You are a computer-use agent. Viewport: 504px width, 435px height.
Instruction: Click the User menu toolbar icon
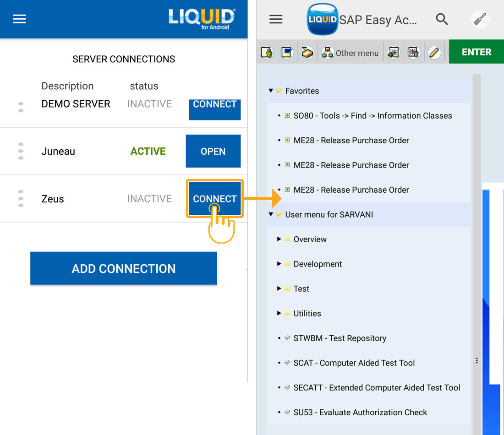tap(267, 53)
